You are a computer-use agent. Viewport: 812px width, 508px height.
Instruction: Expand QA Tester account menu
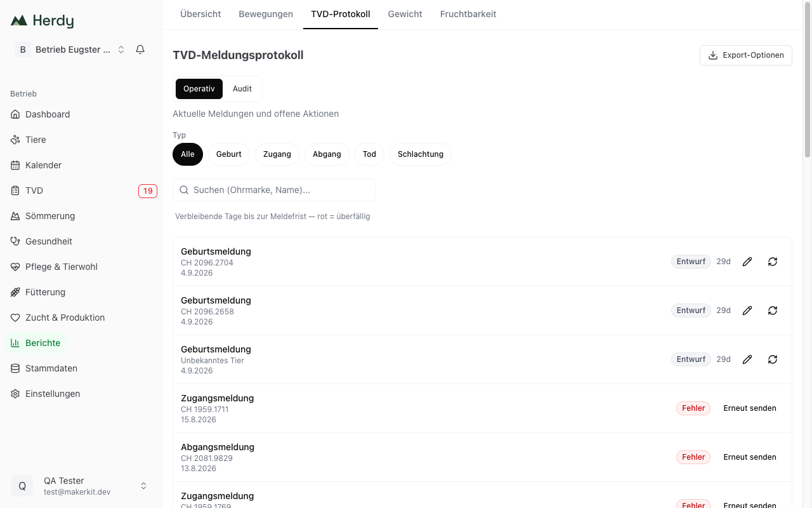click(x=81, y=486)
